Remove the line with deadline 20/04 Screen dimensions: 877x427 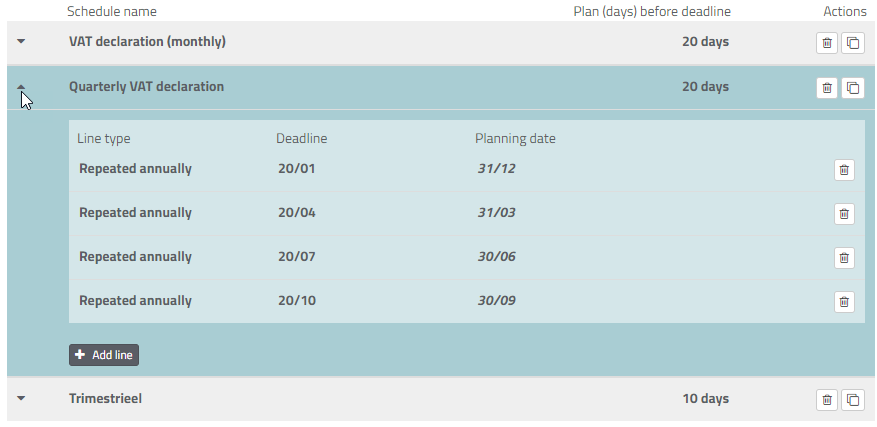(x=844, y=213)
